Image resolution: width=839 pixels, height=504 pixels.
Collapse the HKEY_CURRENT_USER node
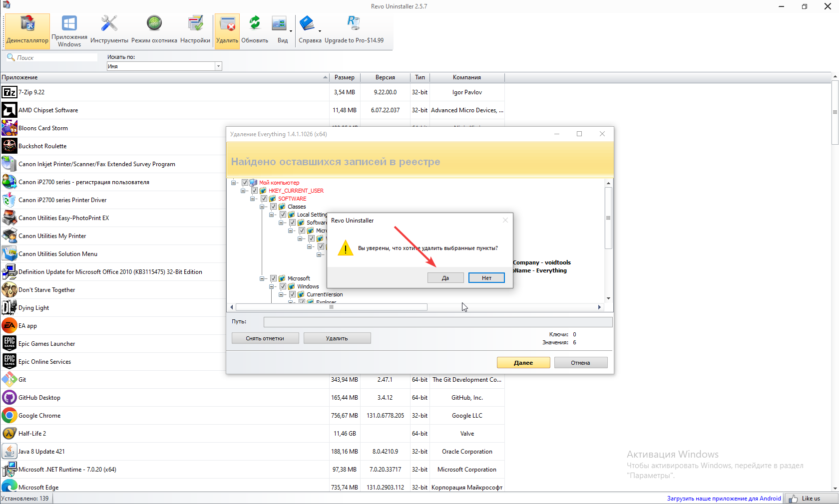click(243, 191)
